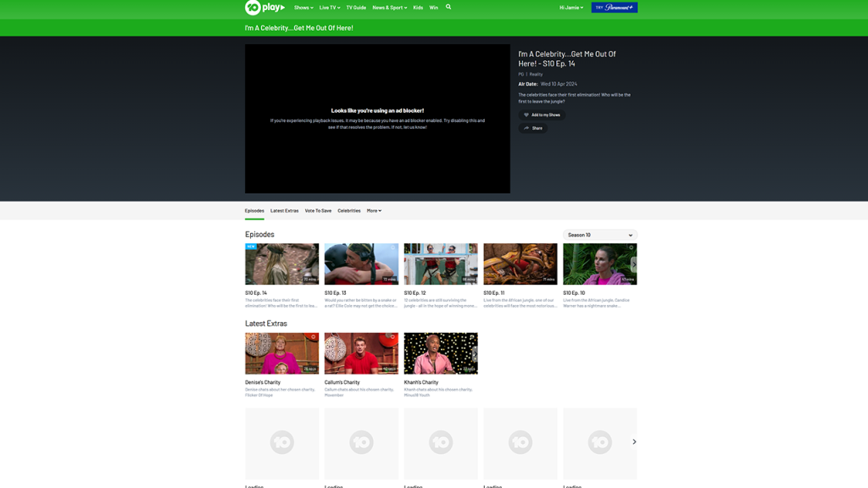This screenshot has height=488, width=868.
Task: Click the circle icon on S10 Ep. 10 thumbnail
Action: [x=632, y=247]
